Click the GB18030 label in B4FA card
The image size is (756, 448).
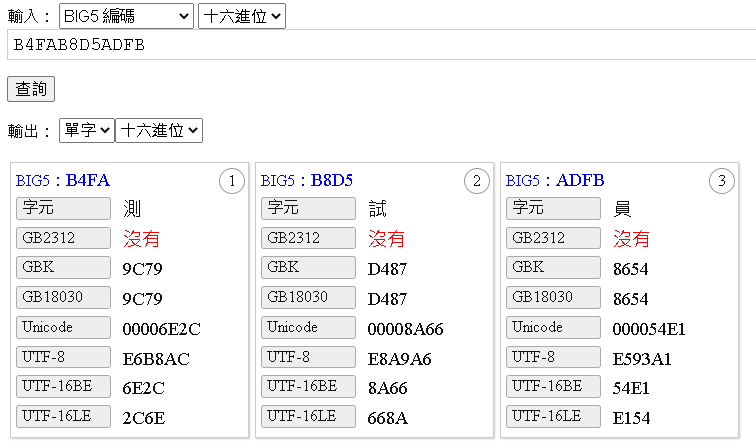63,298
